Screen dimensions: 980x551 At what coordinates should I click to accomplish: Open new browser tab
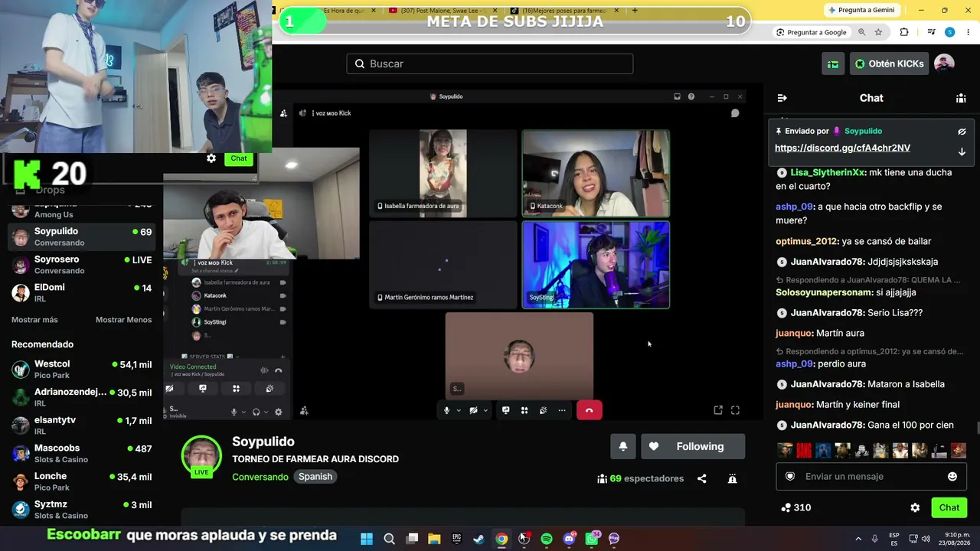(x=635, y=11)
